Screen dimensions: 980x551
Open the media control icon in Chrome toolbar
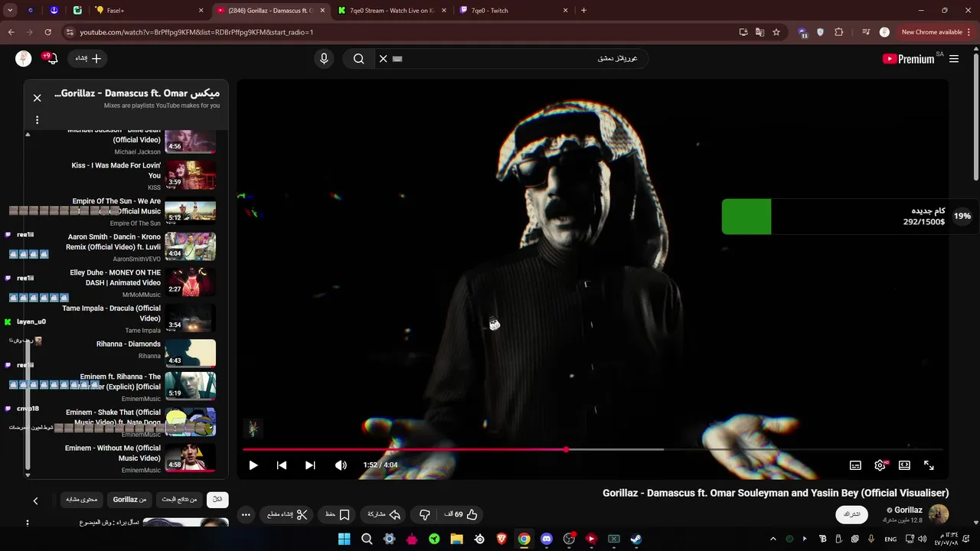pyautogui.click(x=865, y=32)
